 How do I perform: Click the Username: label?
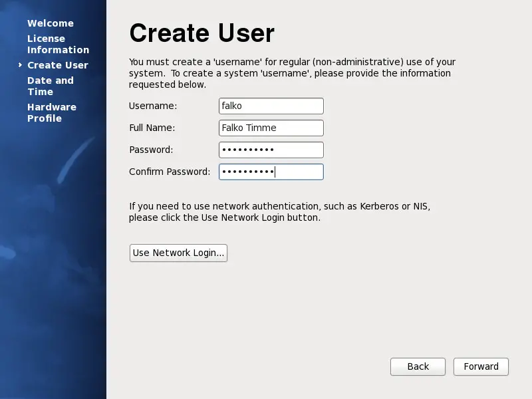[153, 106]
